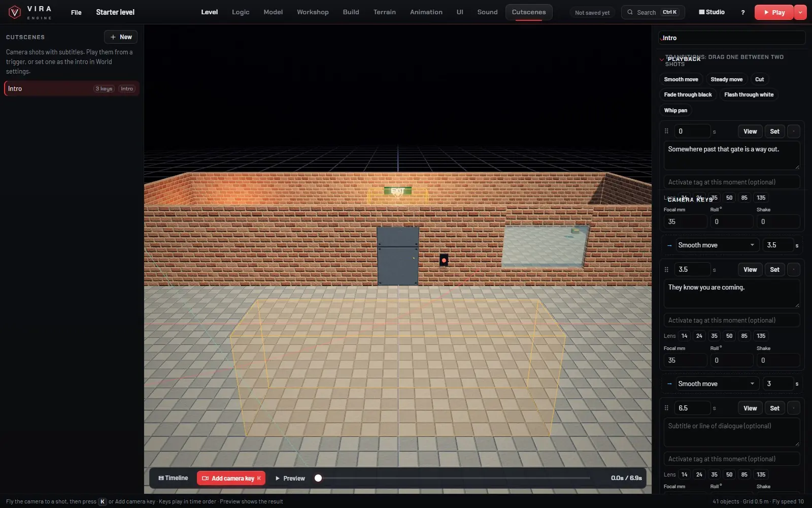
Task: Click the small dot button on key 0
Action: tap(794, 131)
